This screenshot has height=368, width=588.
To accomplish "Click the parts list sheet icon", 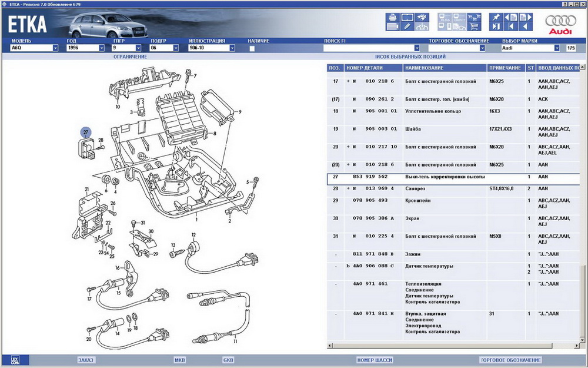I will click(393, 26).
